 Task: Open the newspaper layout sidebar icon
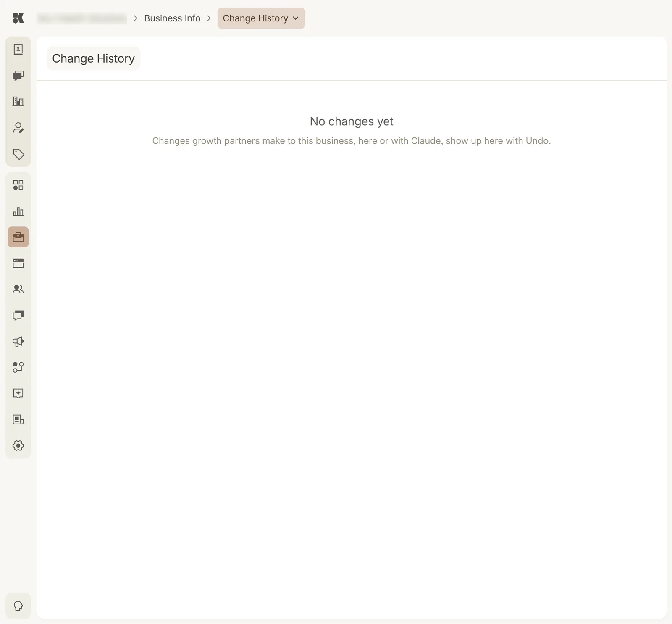click(x=18, y=419)
